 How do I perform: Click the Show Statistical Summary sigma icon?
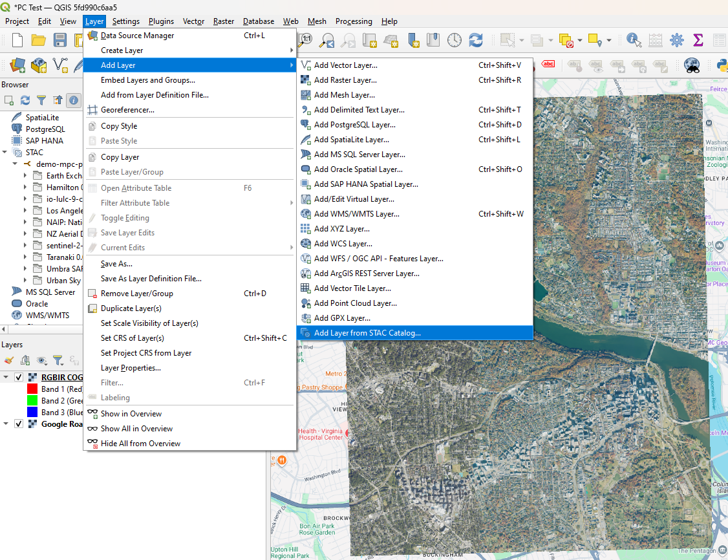pyautogui.click(x=698, y=40)
